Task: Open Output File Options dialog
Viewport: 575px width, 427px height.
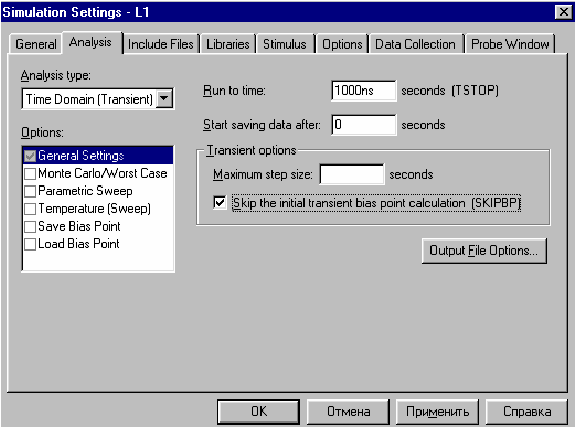Action: pos(484,251)
